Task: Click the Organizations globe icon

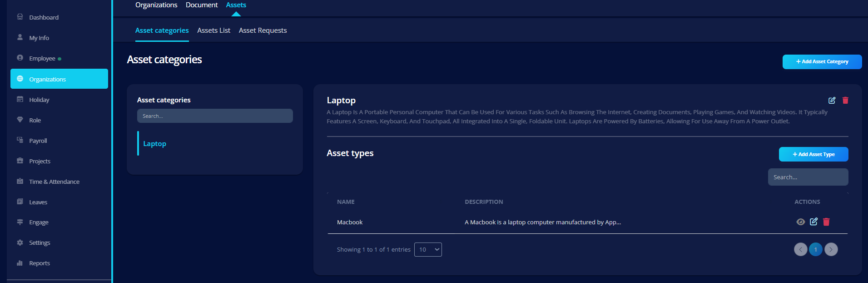Action: [x=20, y=79]
